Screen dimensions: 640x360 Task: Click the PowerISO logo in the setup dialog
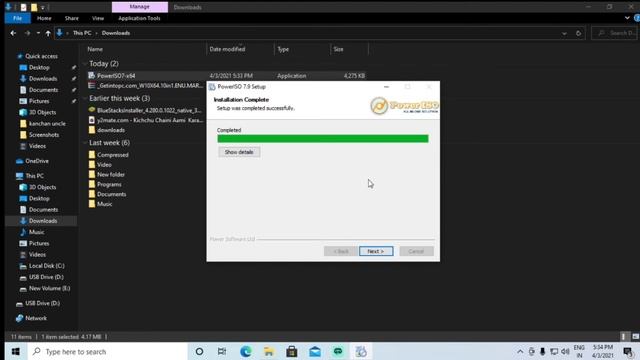click(404, 106)
